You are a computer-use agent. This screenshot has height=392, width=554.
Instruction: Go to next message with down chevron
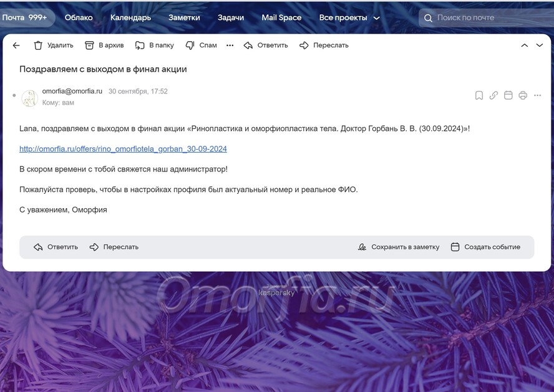pos(540,45)
